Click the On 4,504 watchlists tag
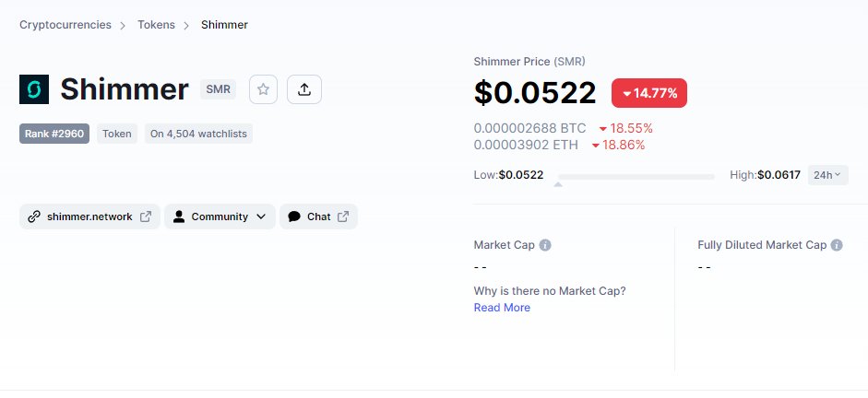Screen dimensions: 868x398 pos(198,134)
